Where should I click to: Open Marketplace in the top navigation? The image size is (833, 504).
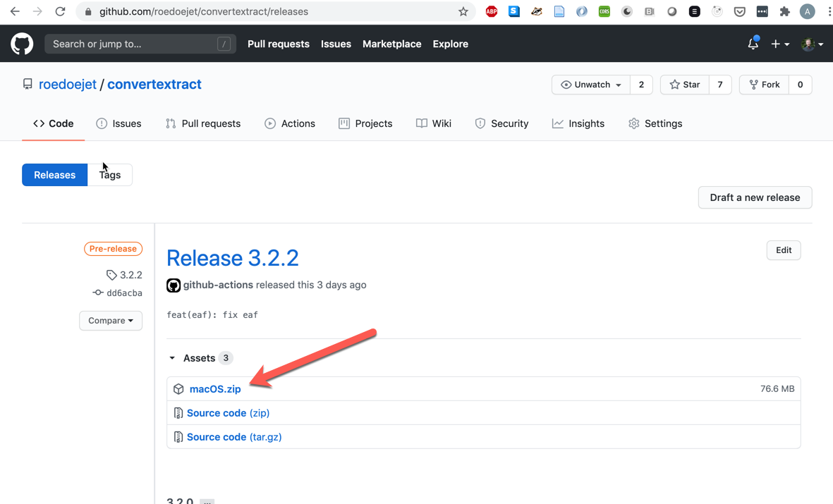point(392,44)
